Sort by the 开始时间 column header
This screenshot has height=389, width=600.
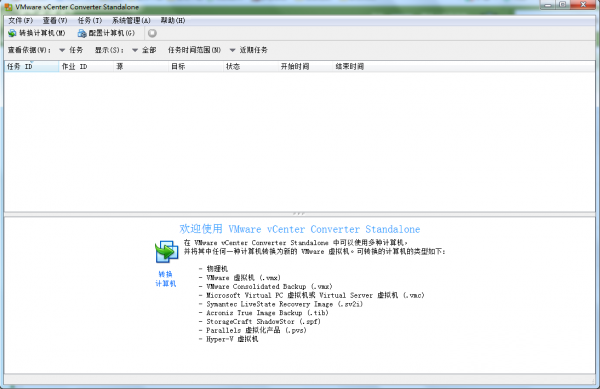coord(305,67)
